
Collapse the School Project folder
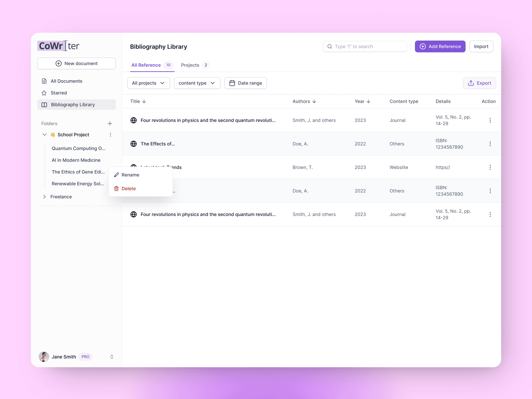45,135
